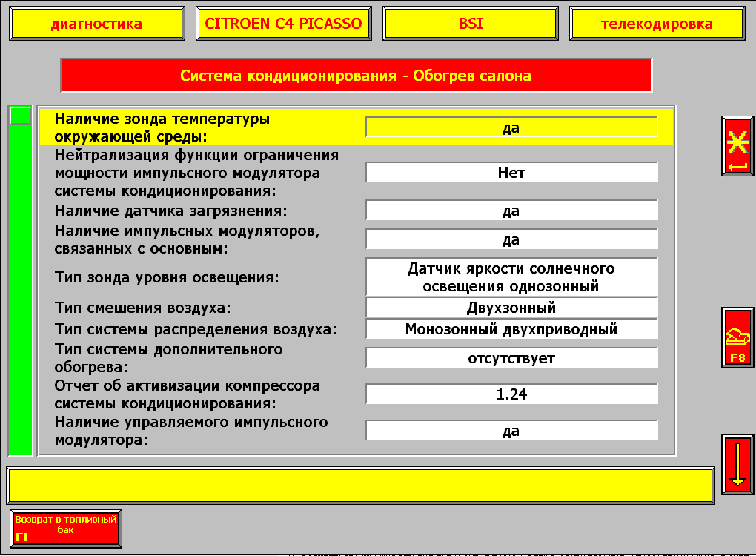Viewport: 756px width, 556px height.
Task: Click the yellow down arrow icon
Action: [737, 462]
